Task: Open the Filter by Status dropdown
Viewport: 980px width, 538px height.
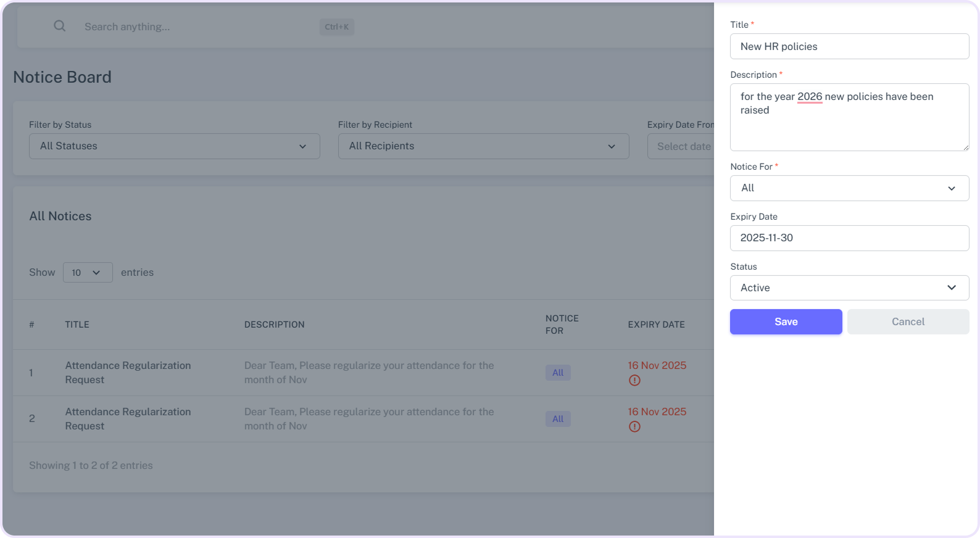Action: 174,146
